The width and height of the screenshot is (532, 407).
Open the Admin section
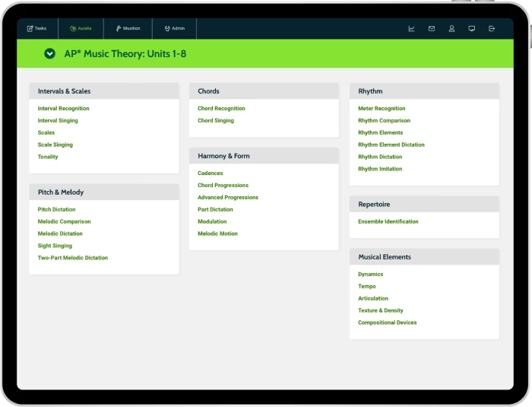(x=174, y=29)
